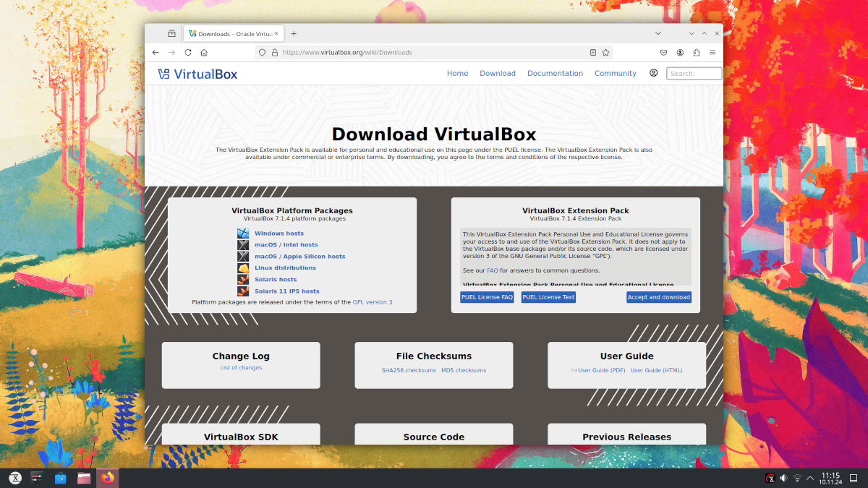Click the Previous Releases heading
868x488 pixels.
coord(627,437)
